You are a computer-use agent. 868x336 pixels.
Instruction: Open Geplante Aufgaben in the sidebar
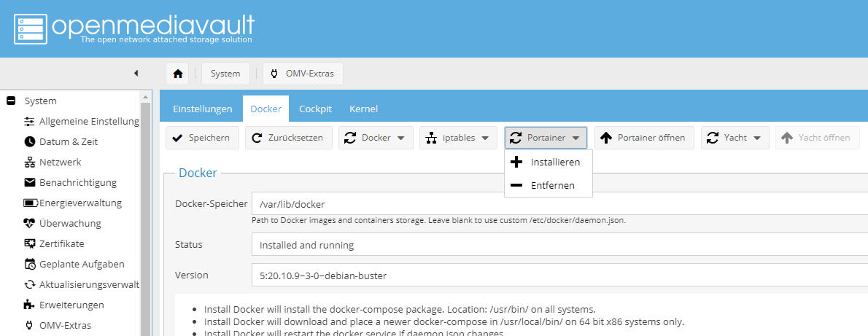pos(82,264)
